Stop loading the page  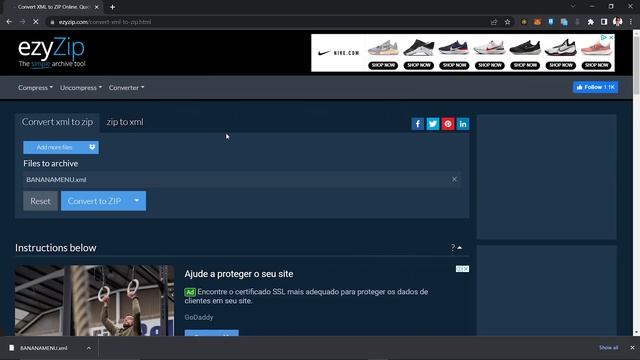[x=36, y=22]
